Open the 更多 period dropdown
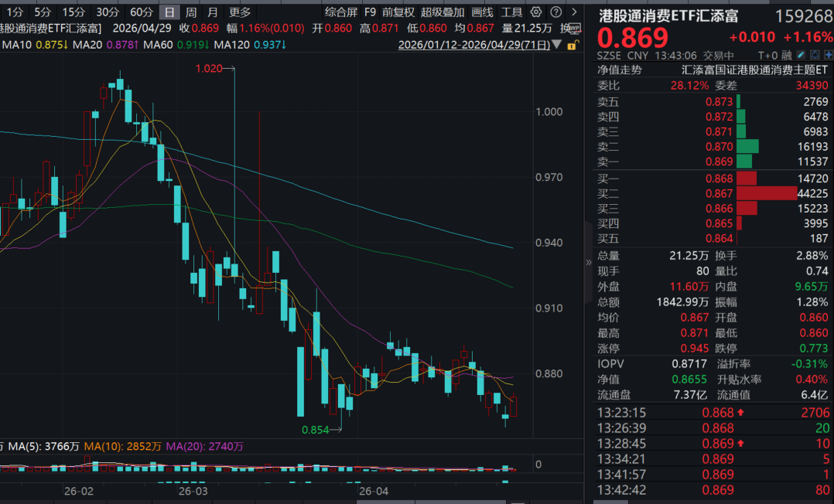This screenshot has height=504, width=834. click(241, 12)
